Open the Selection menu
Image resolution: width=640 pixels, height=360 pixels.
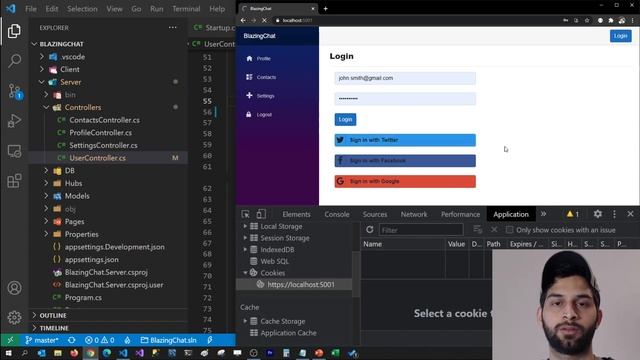(x=82, y=9)
